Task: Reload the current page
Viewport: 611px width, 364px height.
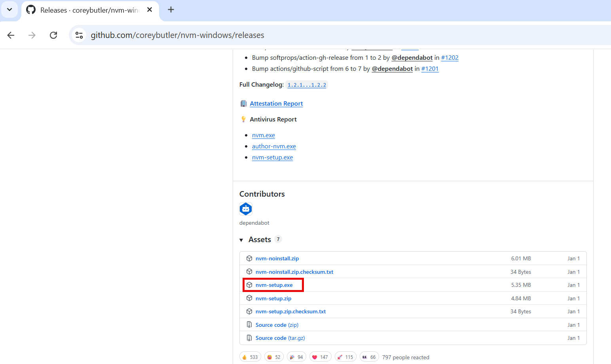Action: (x=53, y=35)
